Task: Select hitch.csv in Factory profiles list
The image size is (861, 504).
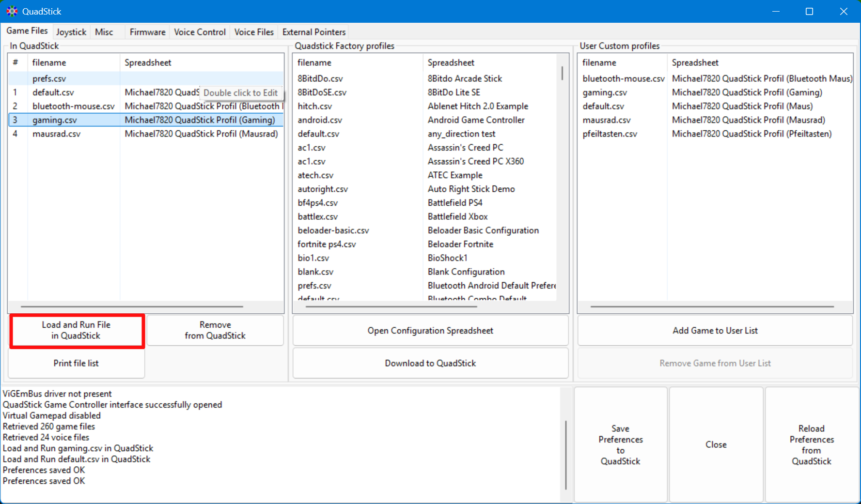Action: 314,106
